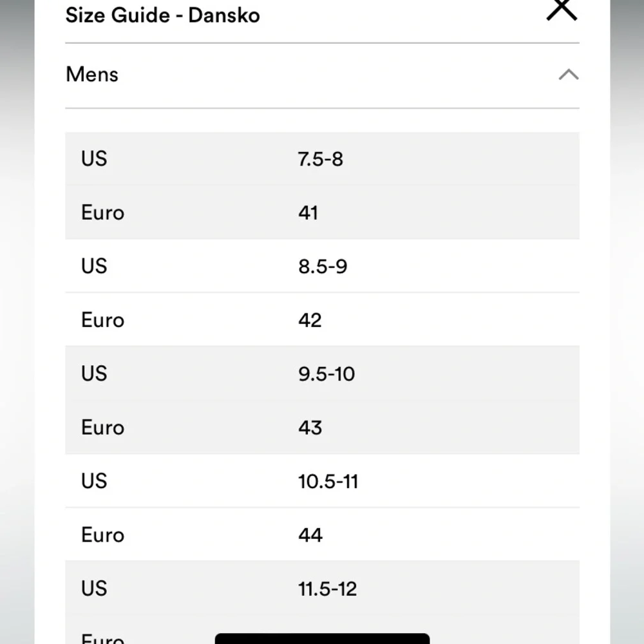
Task: Select the US 9.5-10 size value
Action: coord(327,374)
